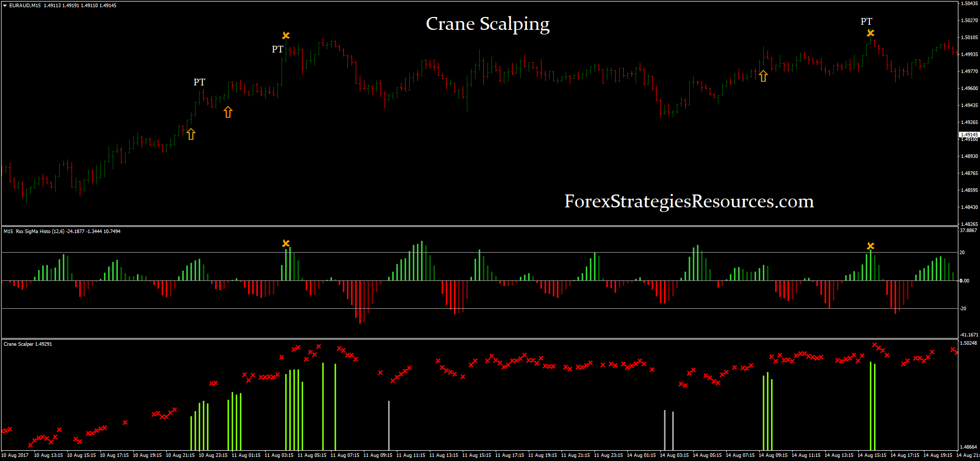980x461 pixels.
Task: Click the small triangle before EURAUD,M15
Action: point(5,6)
